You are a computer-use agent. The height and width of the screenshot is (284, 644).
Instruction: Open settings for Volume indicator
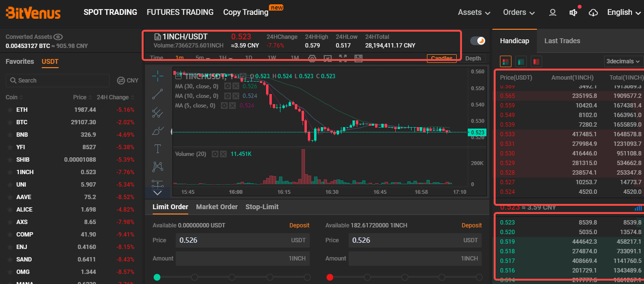click(x=215, y=154)
